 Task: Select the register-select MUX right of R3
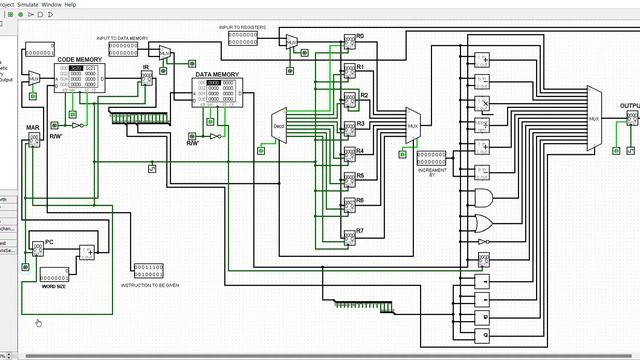click(x=413, y=126)
